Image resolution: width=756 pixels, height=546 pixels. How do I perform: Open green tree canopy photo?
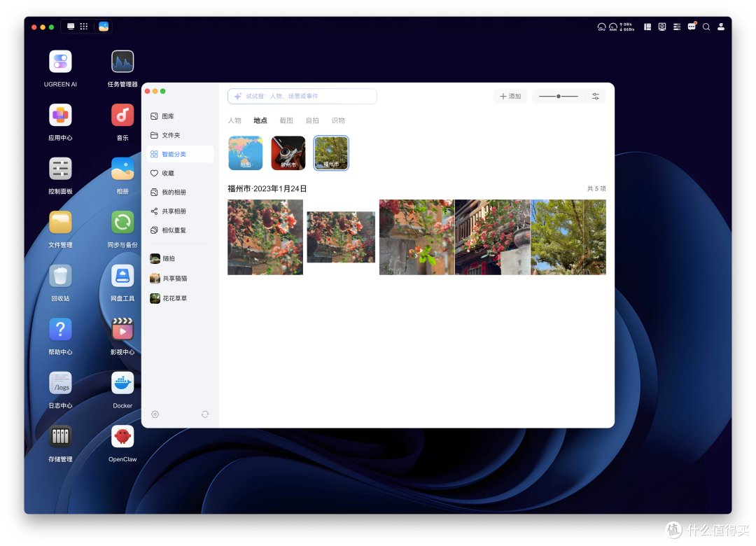coord(568,237)
